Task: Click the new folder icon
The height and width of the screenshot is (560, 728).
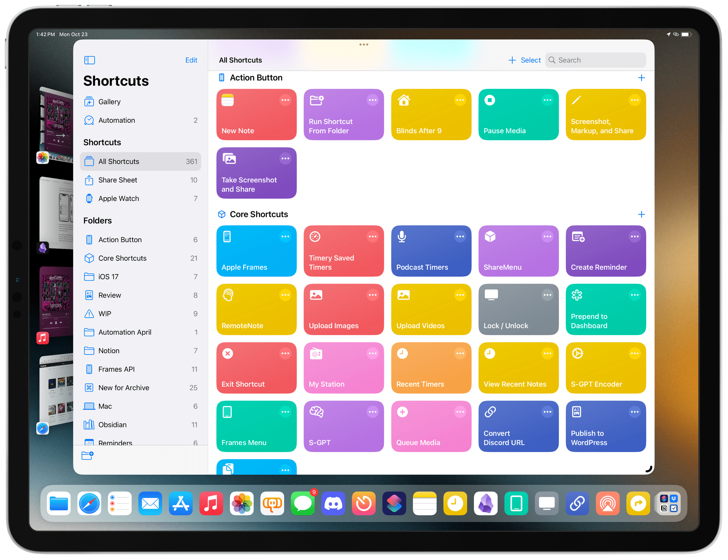Action: (x=87, y=455)
